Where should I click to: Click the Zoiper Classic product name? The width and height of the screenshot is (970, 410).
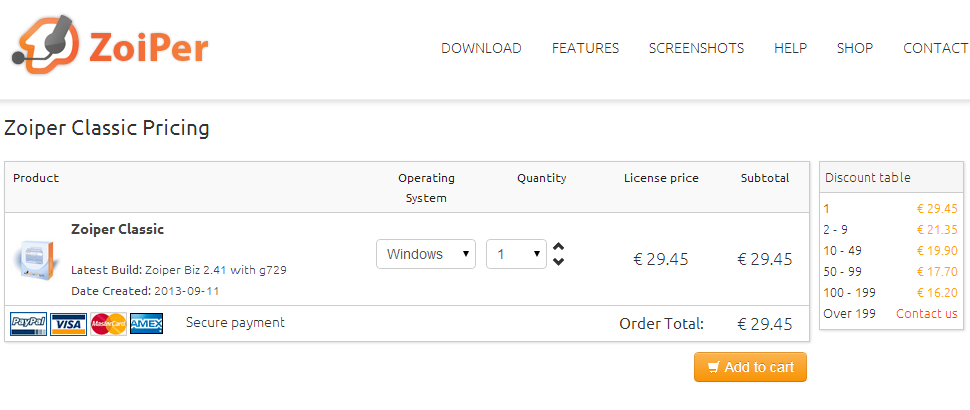[117, 229]
